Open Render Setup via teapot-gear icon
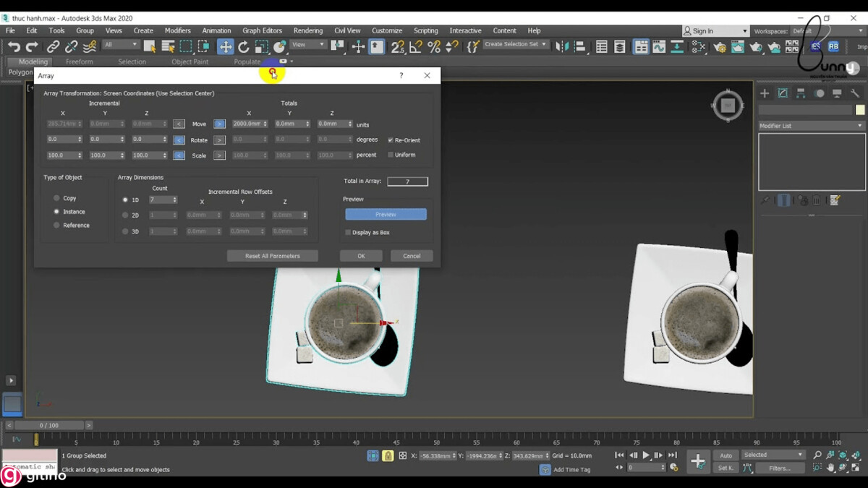The height and width of the screenshot is (488, 868). click(720, 47)
